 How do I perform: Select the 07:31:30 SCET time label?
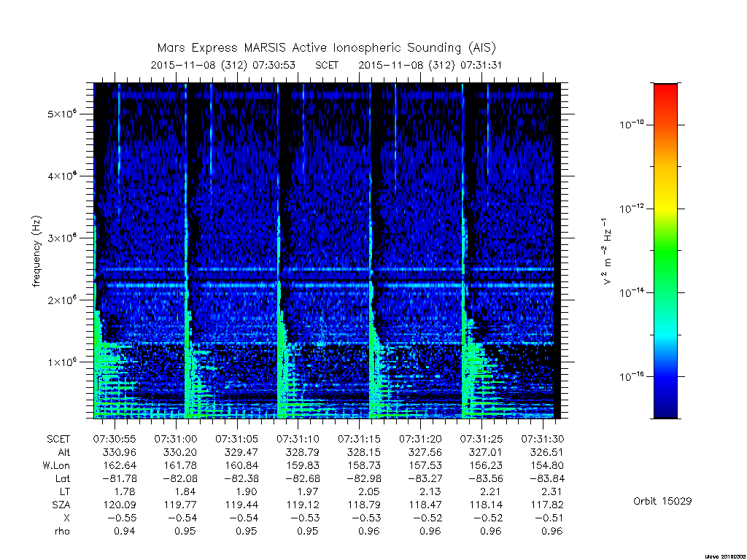click(x=543, y=439)
